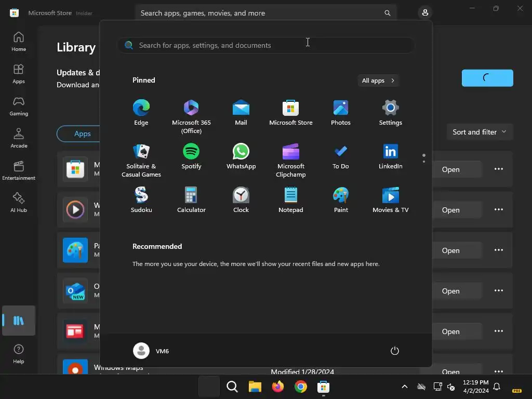
Task: Open the Mail pinned app
Action: point(241,113)
